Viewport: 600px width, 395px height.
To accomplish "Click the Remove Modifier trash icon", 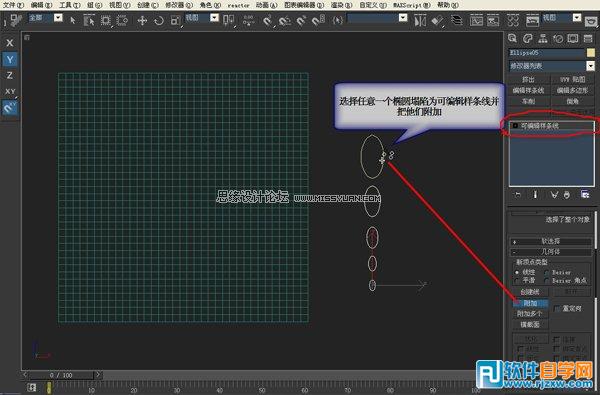I will tap(567, 195).
